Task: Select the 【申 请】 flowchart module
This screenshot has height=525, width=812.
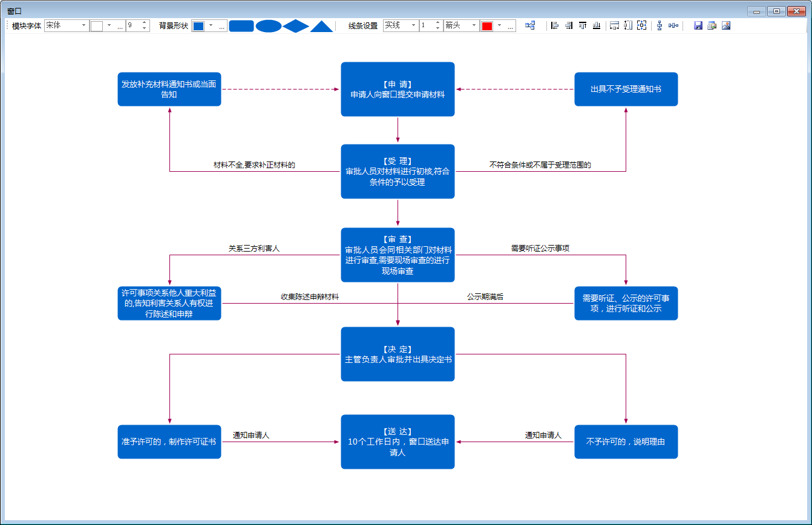Action: [x=398, y=90]
